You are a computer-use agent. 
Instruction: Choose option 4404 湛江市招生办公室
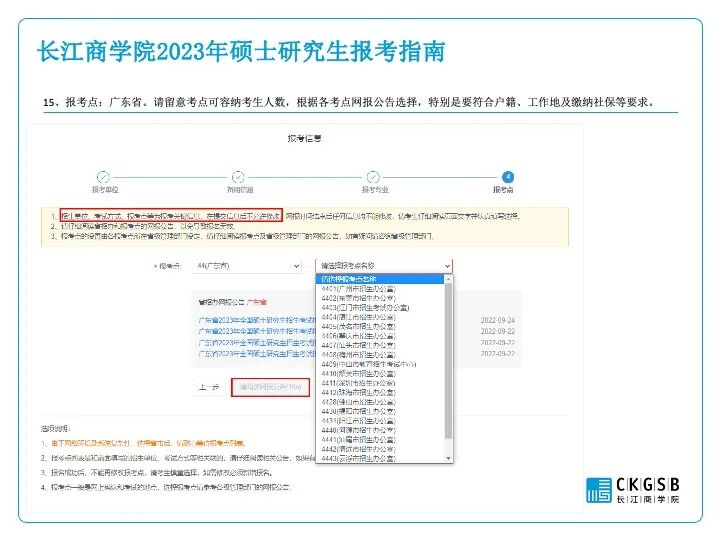point(359,317)
